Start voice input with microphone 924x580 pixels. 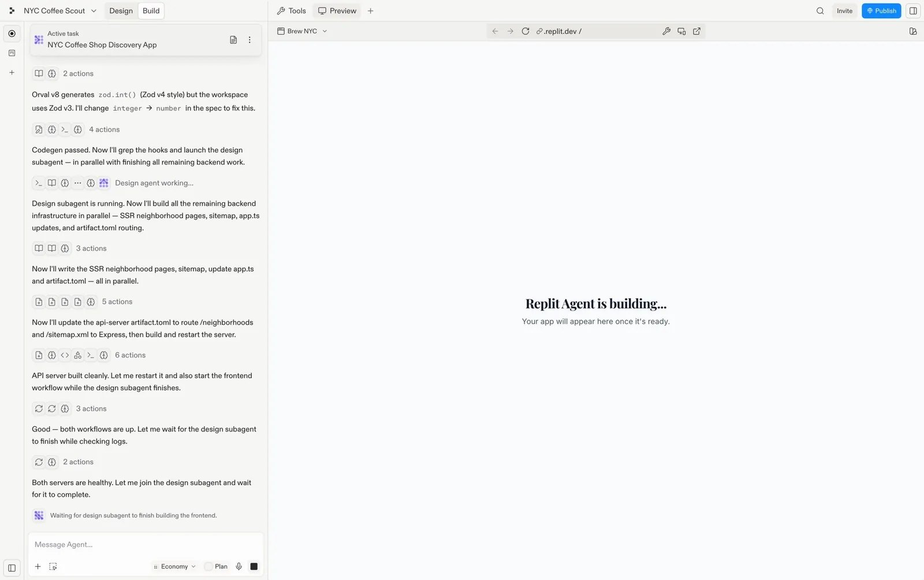coord(239,567)
